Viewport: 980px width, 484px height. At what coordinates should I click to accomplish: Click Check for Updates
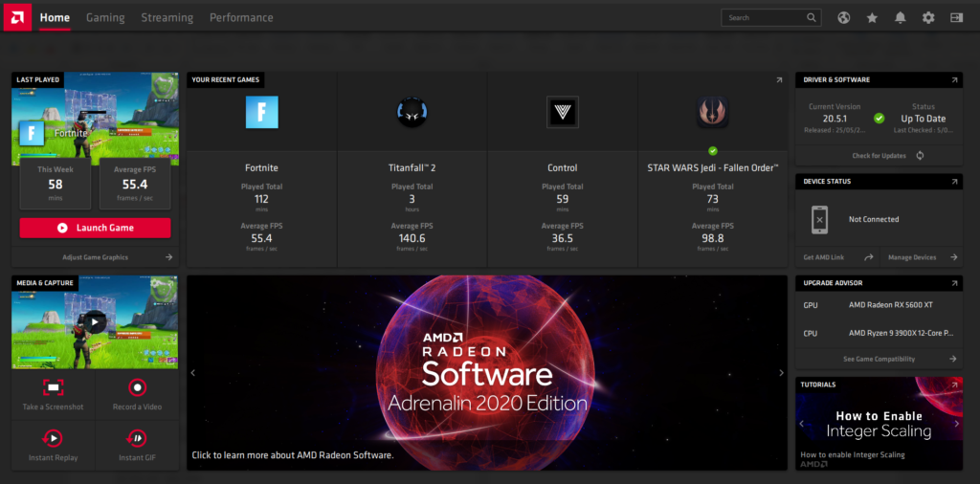[879, 156]
